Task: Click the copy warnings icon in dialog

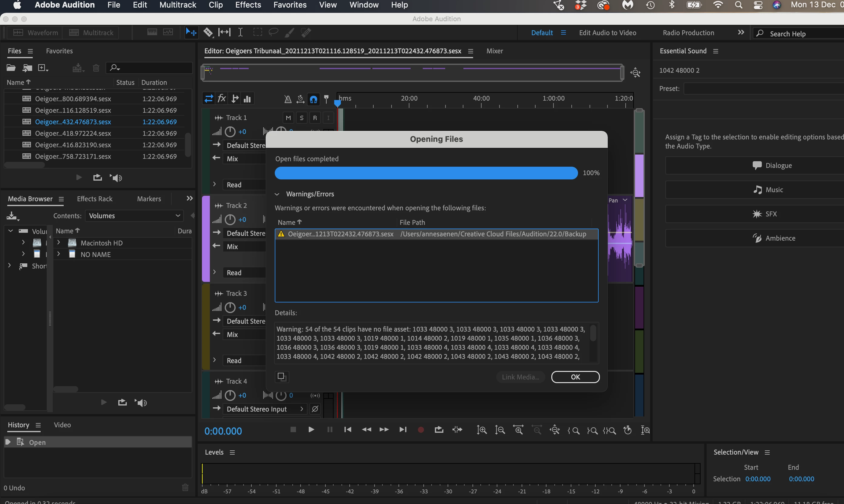Action: click(x=282, y=377)
